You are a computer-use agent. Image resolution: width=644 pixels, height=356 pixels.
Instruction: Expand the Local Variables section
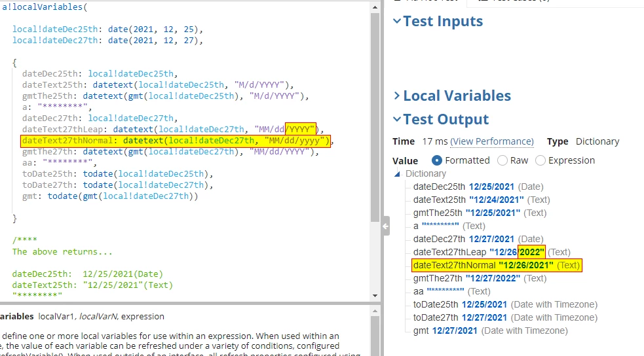tap(397, 96)
